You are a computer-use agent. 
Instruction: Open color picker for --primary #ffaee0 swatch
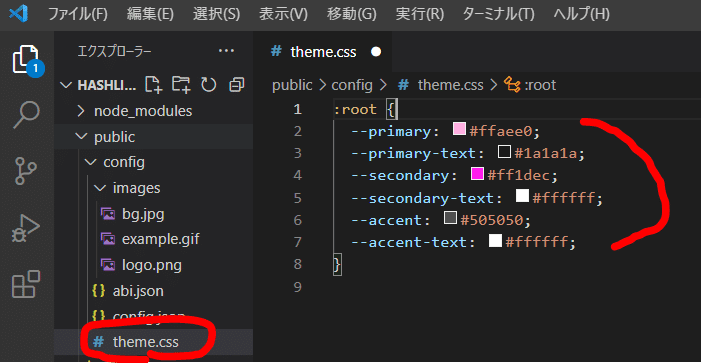tap(459, 130)
